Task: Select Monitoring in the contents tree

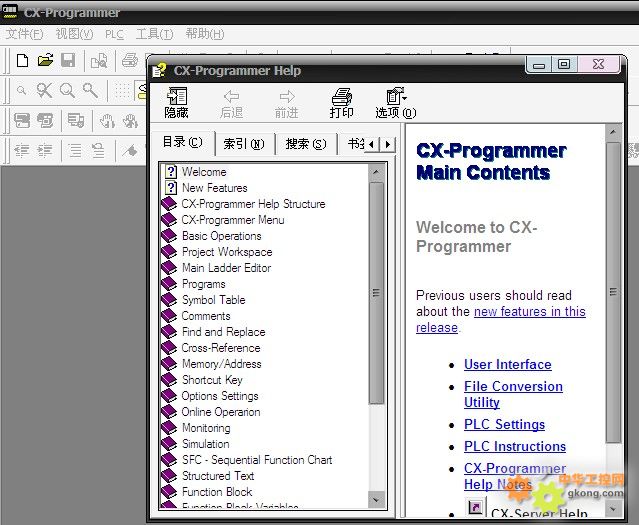Action: [x=206, y=428]
